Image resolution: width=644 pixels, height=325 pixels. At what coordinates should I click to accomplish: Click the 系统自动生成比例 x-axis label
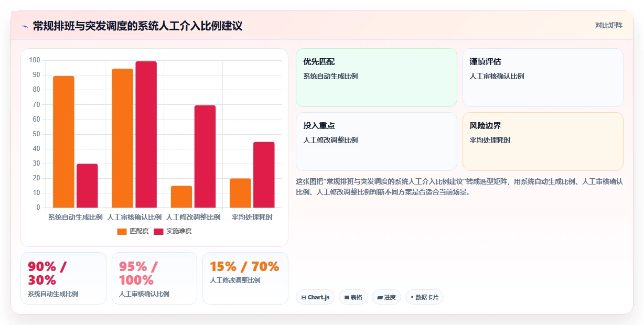click(x=75, y=217)
